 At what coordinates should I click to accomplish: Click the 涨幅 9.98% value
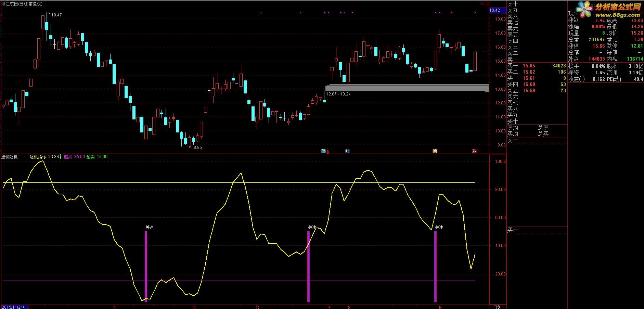pos(598,27)
